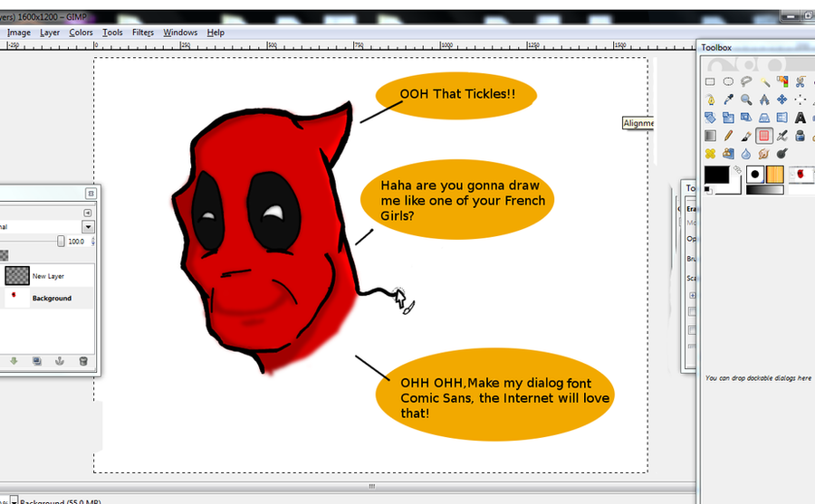Select the Pencil tool
This screenshot has height=504, width=815.
(x=728, y=136)
